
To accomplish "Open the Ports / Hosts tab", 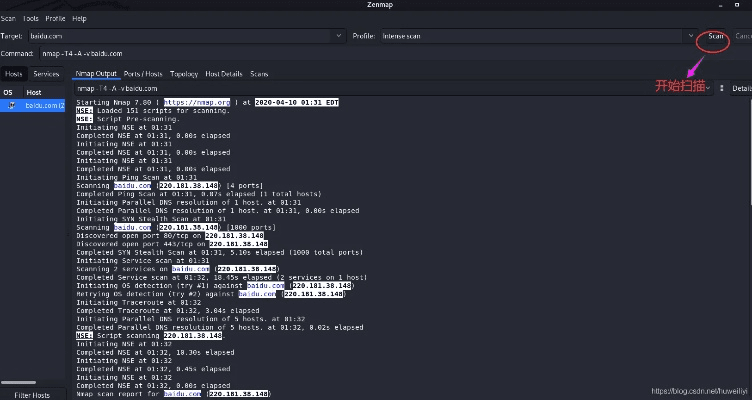I will coord(143,74).
